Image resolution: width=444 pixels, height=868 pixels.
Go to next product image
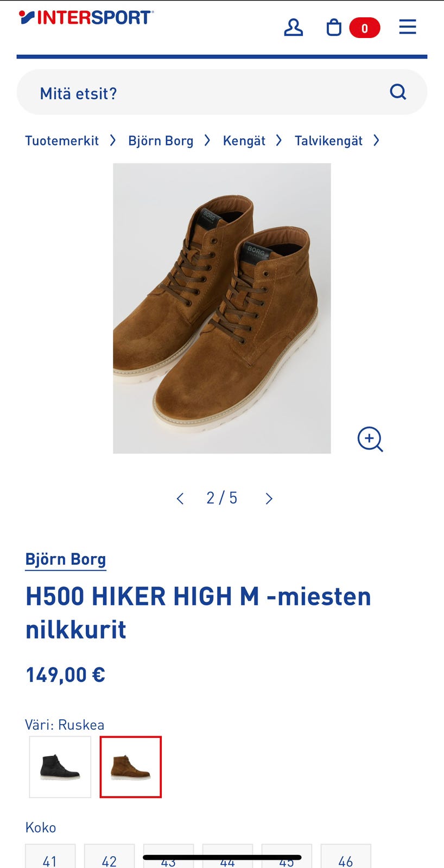tap(269, 499)
